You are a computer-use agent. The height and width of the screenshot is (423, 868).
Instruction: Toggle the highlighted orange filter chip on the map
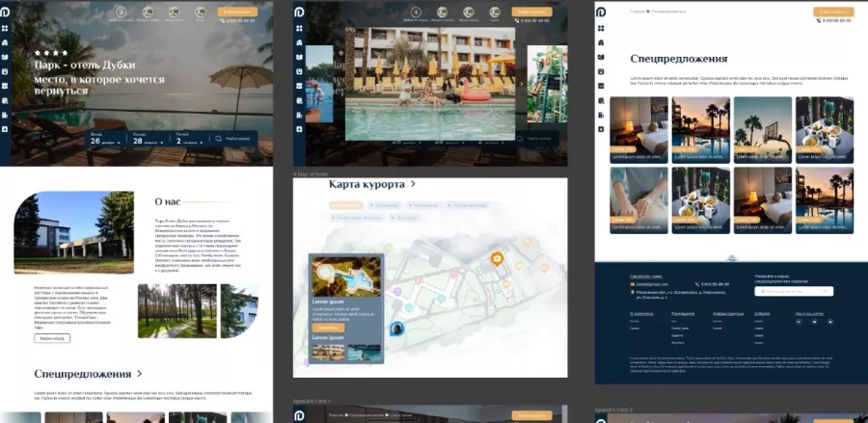(x=345, y=205)
